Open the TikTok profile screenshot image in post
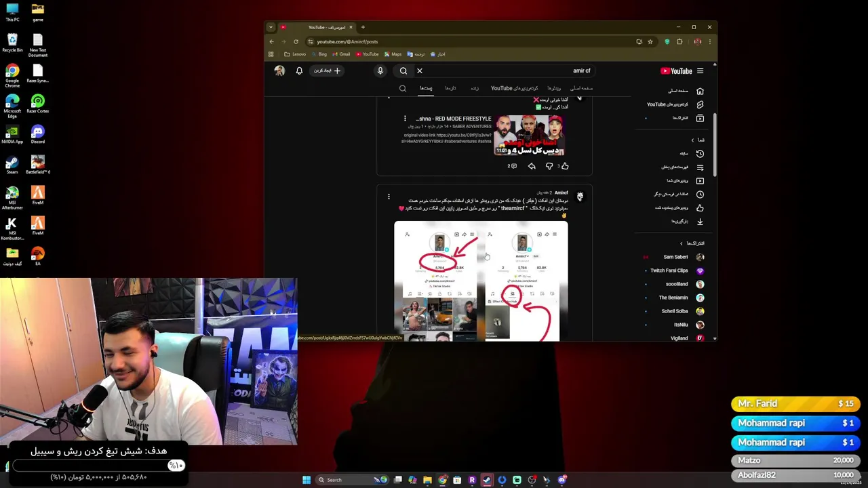The width and height of the screenshot is (868, 488). (481, 281)
